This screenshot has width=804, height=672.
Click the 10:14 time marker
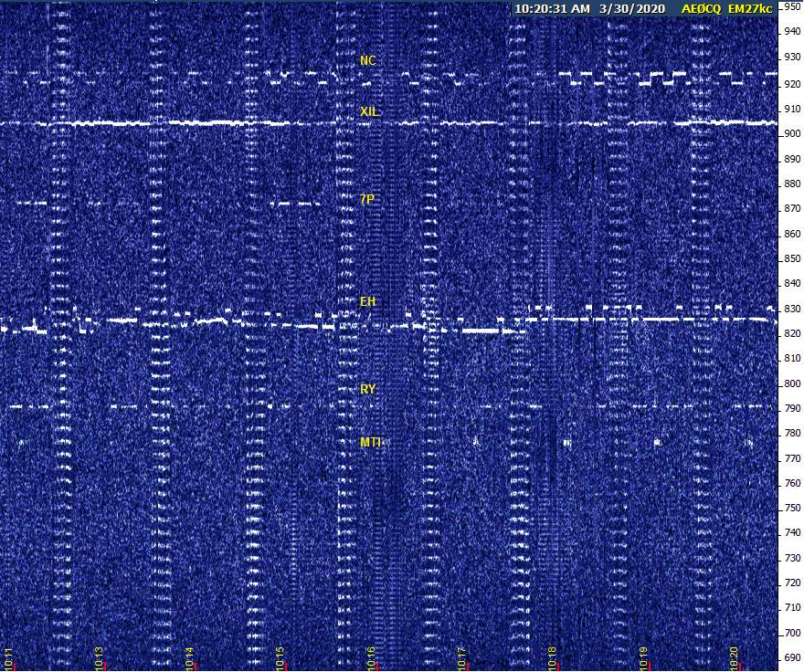pyautogui.click(x=189, y=657)
